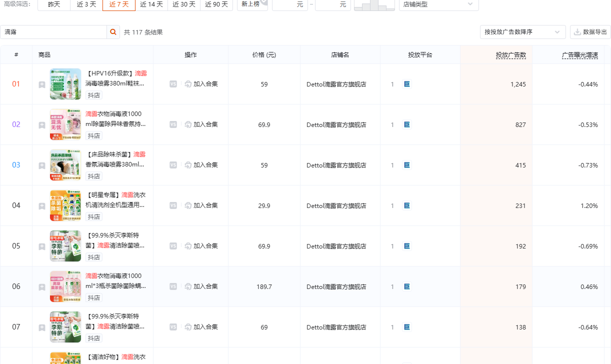This screenshot has width=611, height=364.
Task: Click the VS compare icon in row 07
Action: point(173,327)
